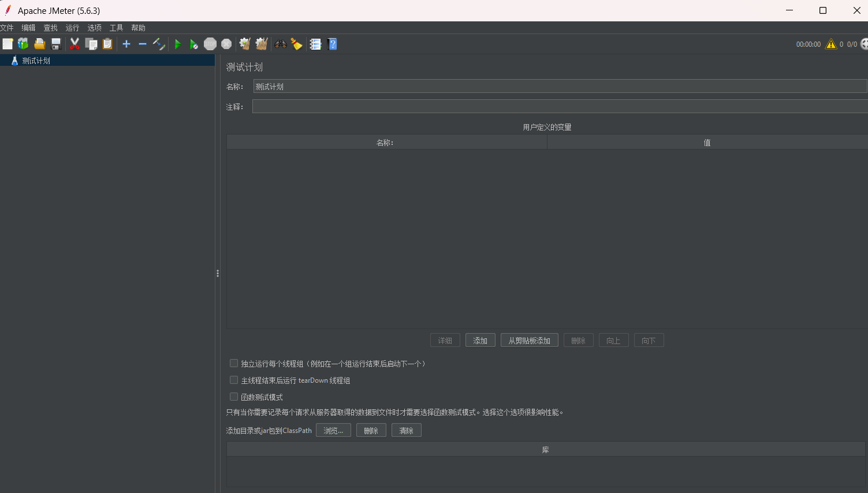Toggle 主线程结束后运行 tearDown 线程组 checkbox
The height and width of the screenshot is (493, 868).
(x=234, y=380)
